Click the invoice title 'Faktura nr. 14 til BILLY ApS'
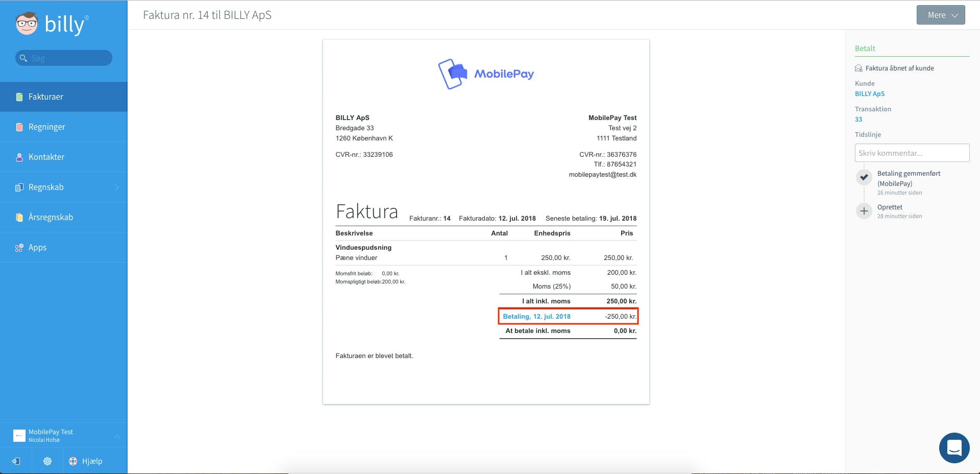Image resolution: width=980 pixels, height=474 pixels. click(x=207, y=15)
